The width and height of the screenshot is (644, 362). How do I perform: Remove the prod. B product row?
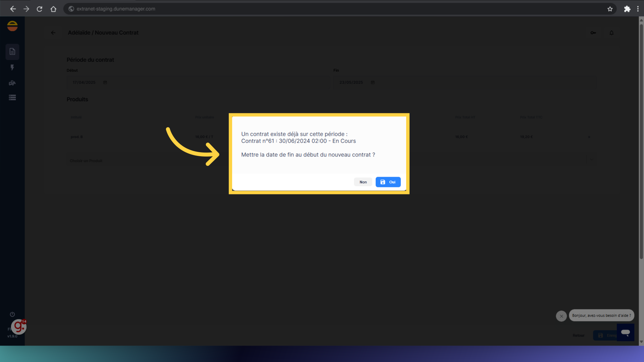pyautogui.click(x=589, y=137)
